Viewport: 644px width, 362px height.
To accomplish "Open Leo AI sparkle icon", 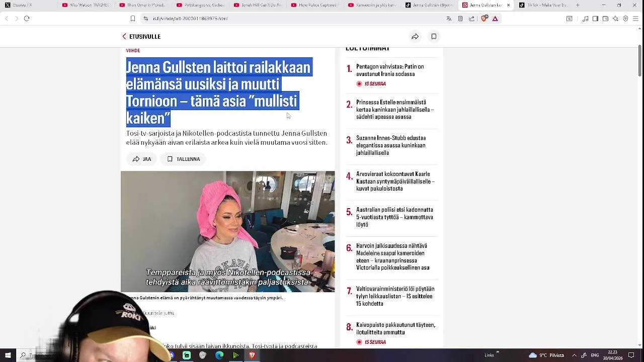I will pos(615,19).
